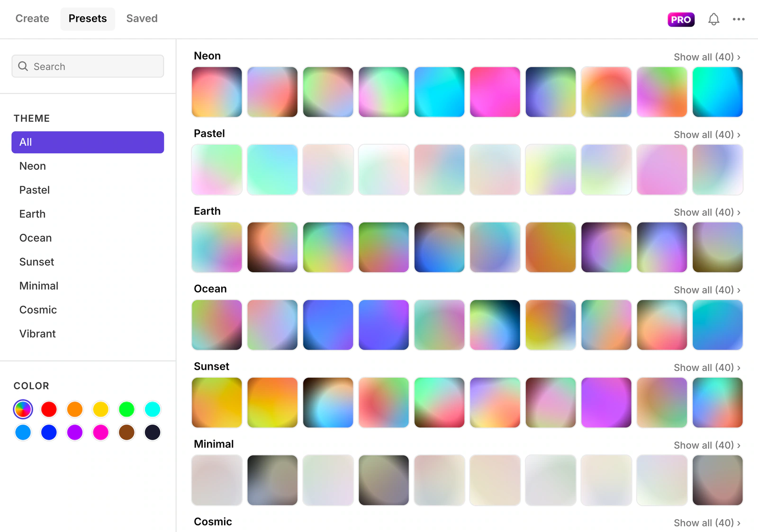
Task: Pick the Sunset theme filter
Action: point(88,262)
